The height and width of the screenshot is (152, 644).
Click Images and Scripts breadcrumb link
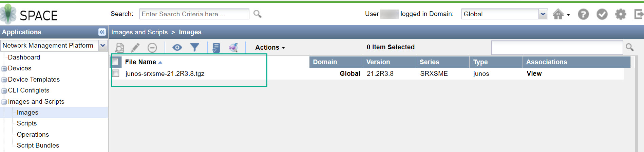click(139, 32)
